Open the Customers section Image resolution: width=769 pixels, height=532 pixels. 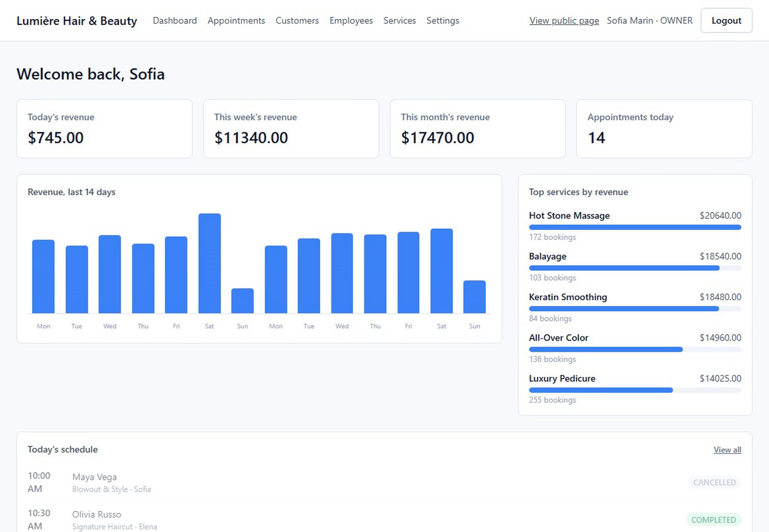click(297, 21)
